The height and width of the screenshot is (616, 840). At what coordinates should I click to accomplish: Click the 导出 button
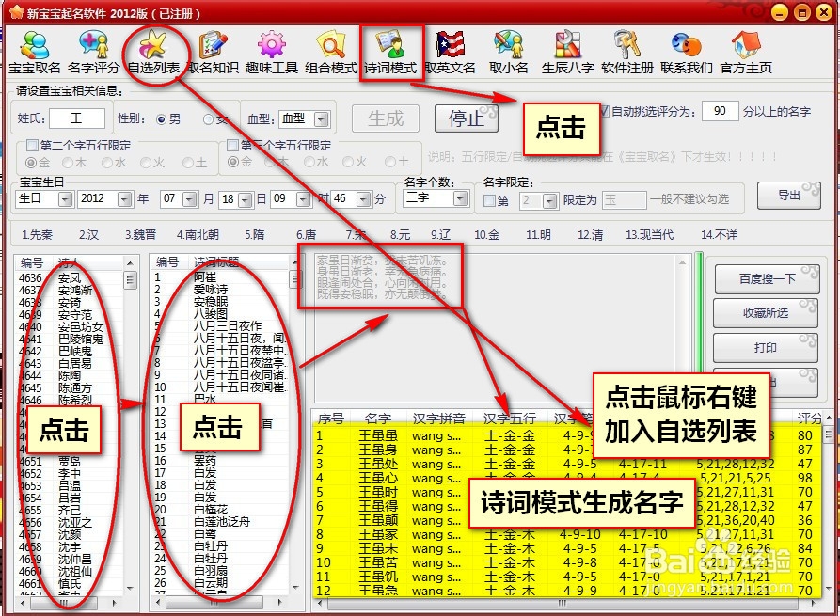point(788,196)
